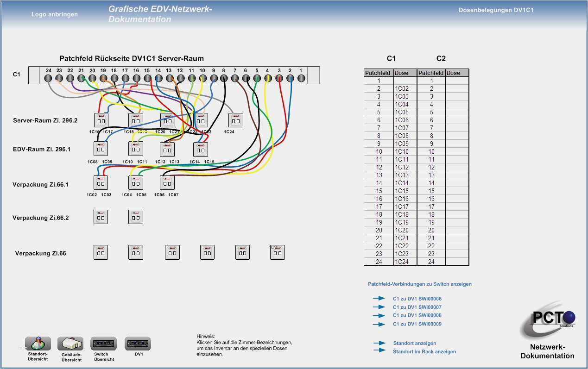
Task: Open the DV1 switch icon
Action: click(x=138, y=344)
